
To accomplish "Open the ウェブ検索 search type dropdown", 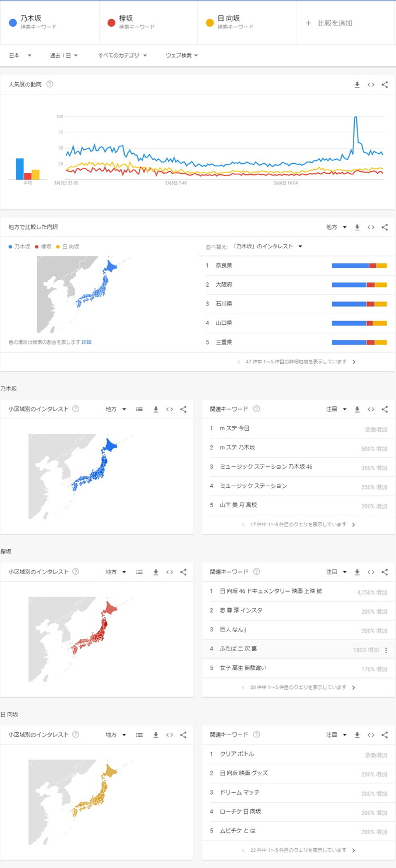I will 182,55.
